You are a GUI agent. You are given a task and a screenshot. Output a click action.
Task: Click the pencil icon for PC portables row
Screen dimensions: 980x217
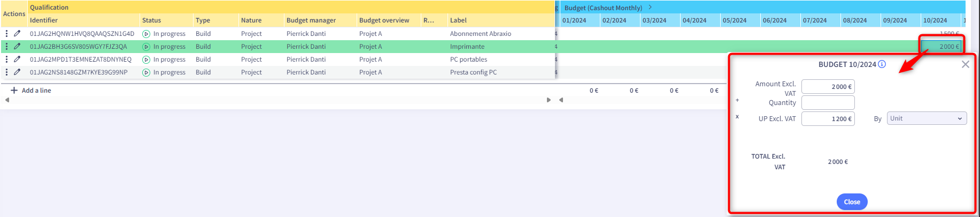tap(17, 59)
